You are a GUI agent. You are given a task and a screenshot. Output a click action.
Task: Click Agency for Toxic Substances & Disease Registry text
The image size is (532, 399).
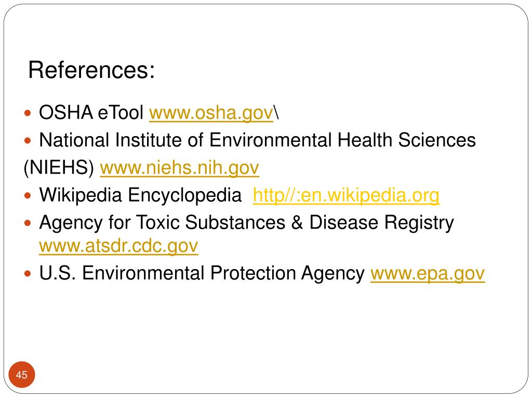(247, 223)
